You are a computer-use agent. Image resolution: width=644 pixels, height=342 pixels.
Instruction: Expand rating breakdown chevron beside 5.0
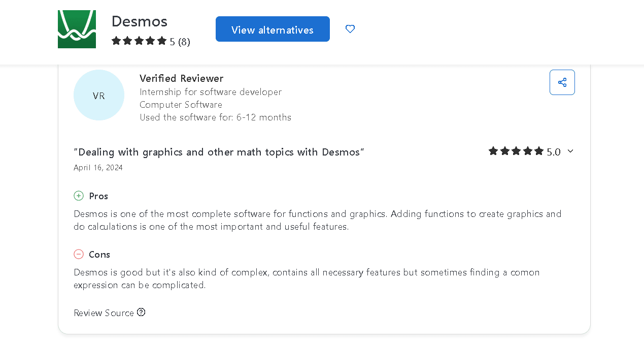pos(570,151)
